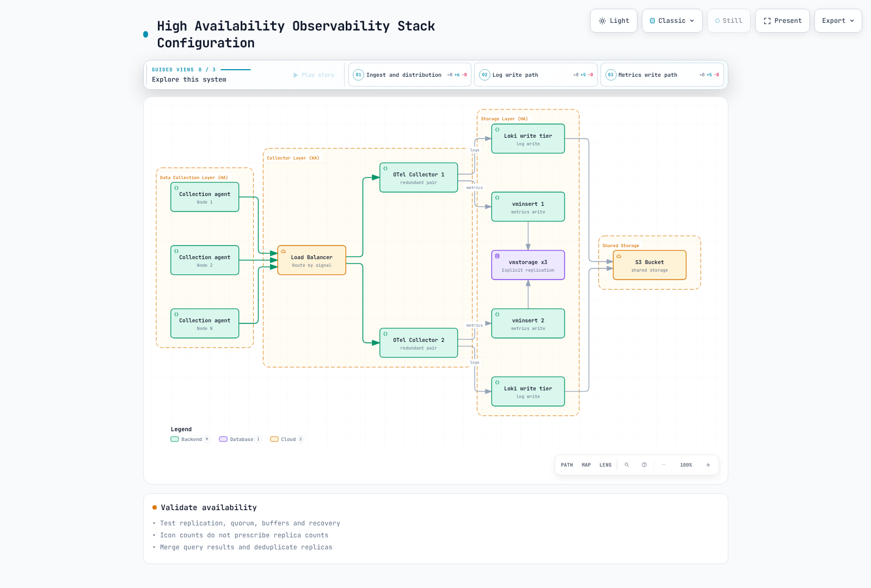Zoom in with the plus icon
The height and width of the screenshot is (588, 871).
708,465
